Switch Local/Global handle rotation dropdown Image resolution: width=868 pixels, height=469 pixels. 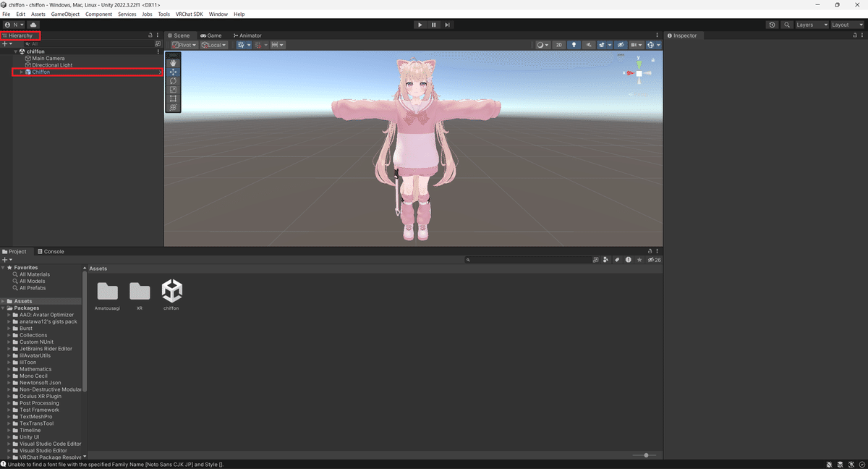[214, 45]
